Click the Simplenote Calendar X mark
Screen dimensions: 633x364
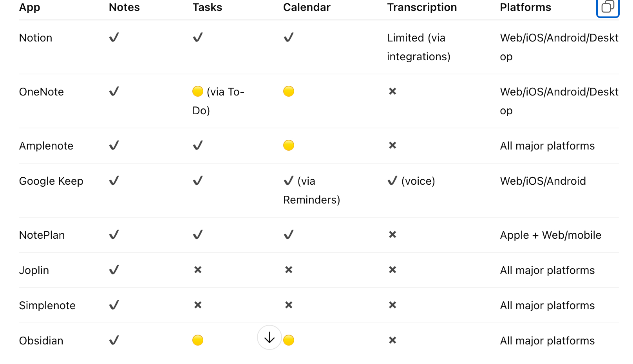click(x=289, y=305)
